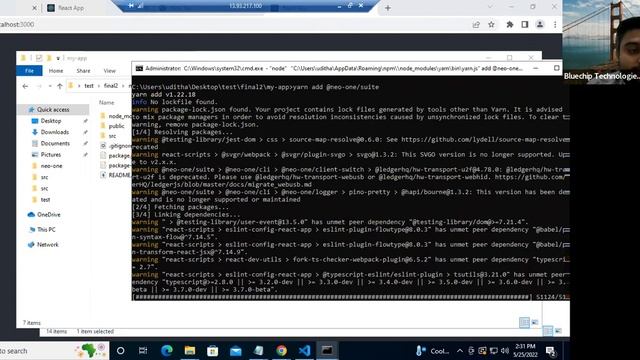Select Network in the navigation pane

[x=48, y=244]
